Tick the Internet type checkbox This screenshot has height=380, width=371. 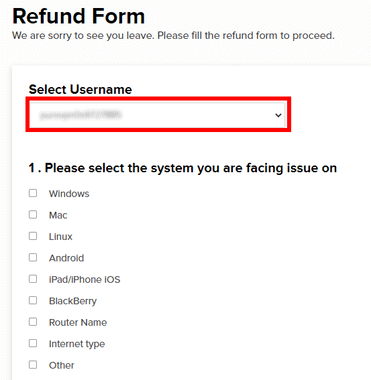[x=33, y=343]
